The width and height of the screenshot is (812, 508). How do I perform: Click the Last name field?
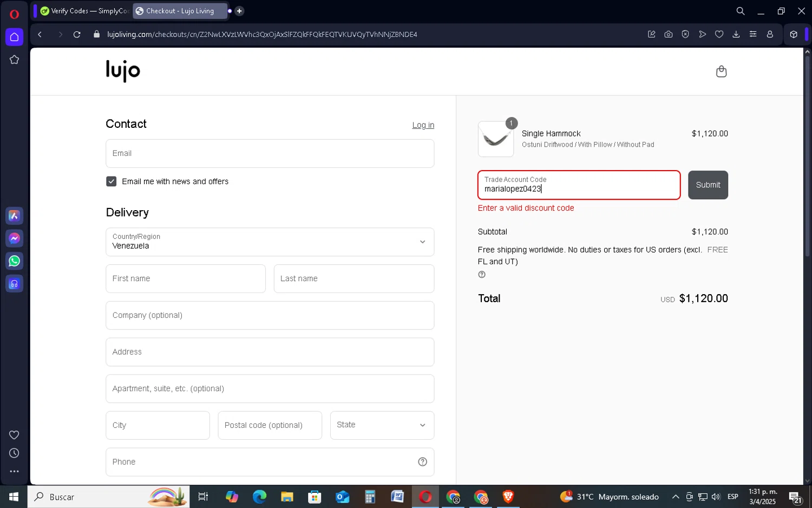pos(354,278)
